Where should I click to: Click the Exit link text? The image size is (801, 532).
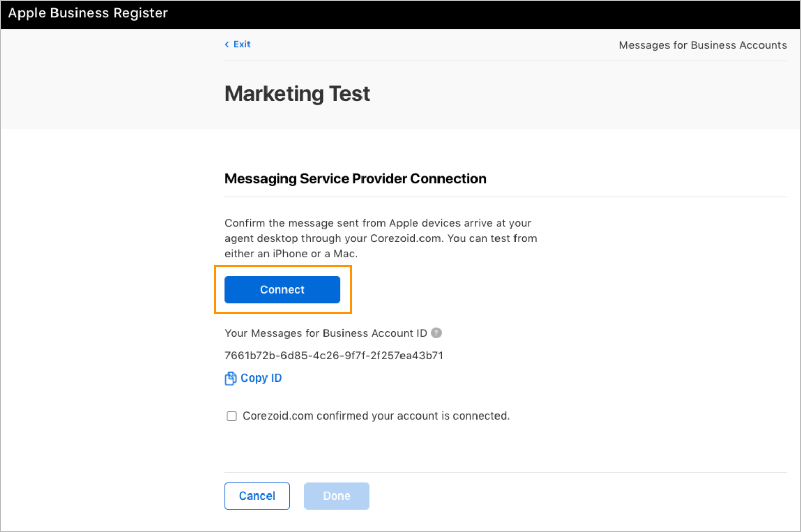coord(242,44)
